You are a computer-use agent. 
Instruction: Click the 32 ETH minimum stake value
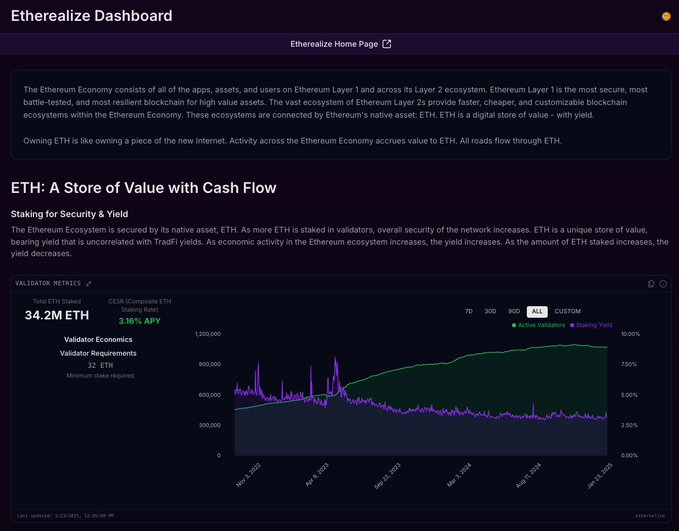coord(100,365)
